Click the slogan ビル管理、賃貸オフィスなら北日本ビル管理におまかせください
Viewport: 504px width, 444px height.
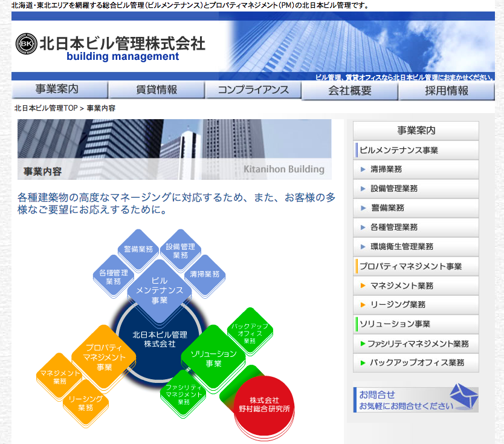404,77
